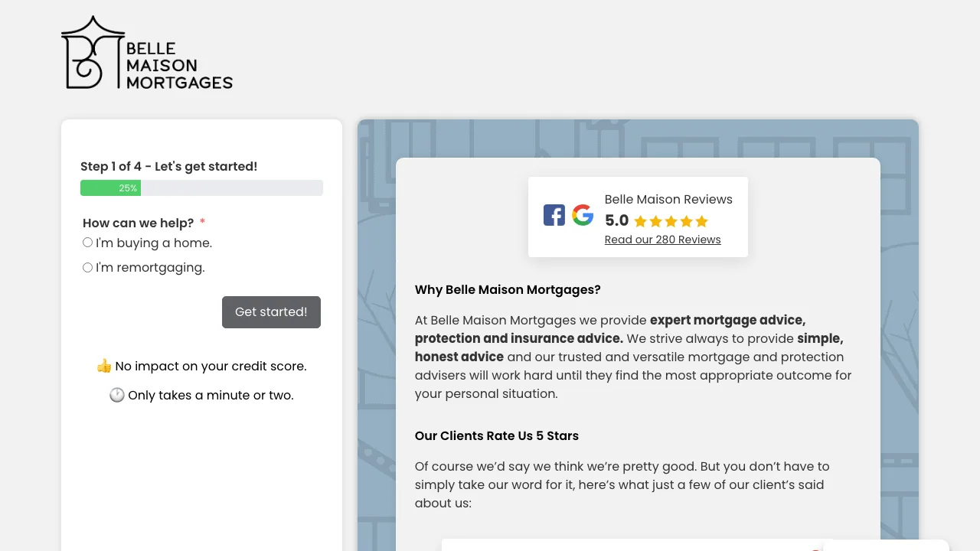Viewport: 980px width, 551px height.
Task: Click the Google icon beside Facebook
Action: coord(583,215)
